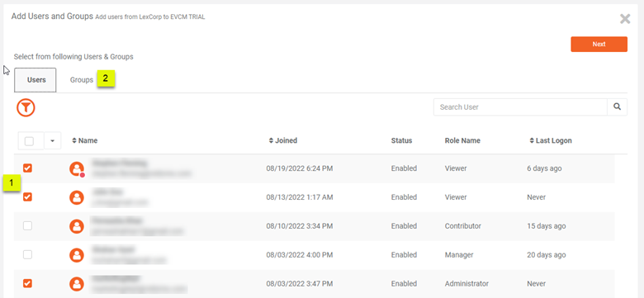Image resolution: width=644 pixels, height=298 pixels.
Task: Uncheck the Administrator user's checkbox
Action: pyautogui.click(x=27, y=283)
